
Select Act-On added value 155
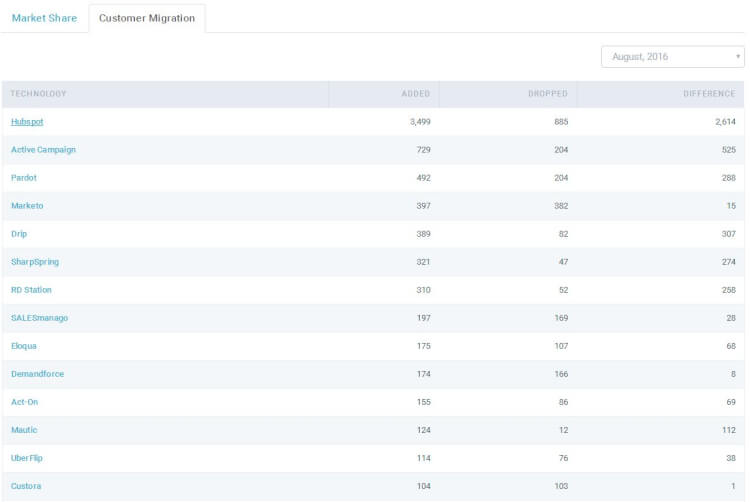tap(423, 402)
